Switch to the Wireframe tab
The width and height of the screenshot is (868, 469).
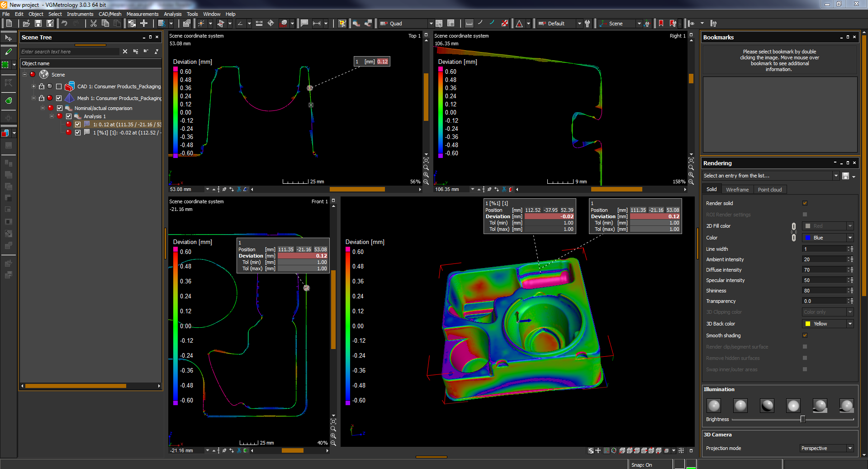pyautogui.click(x=737, y=190)
